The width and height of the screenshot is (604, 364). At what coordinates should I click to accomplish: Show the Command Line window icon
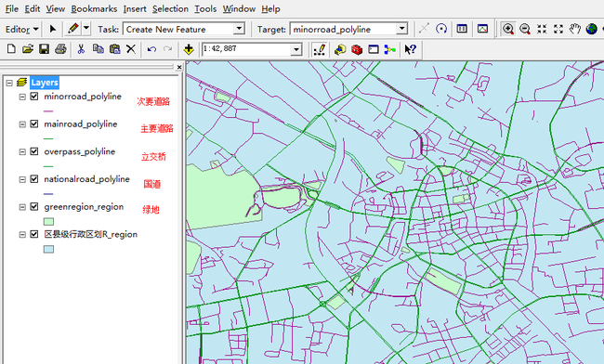coord(374,49)
